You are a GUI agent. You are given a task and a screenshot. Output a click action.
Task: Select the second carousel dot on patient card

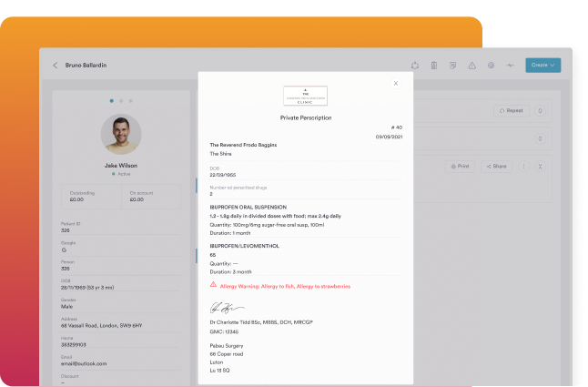click(121, 100)
